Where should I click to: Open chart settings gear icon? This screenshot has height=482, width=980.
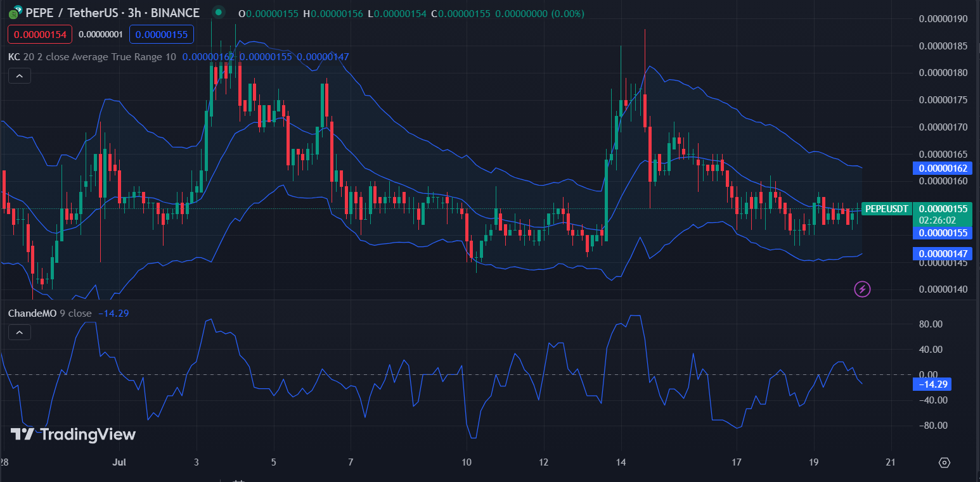tap(945, 462)
